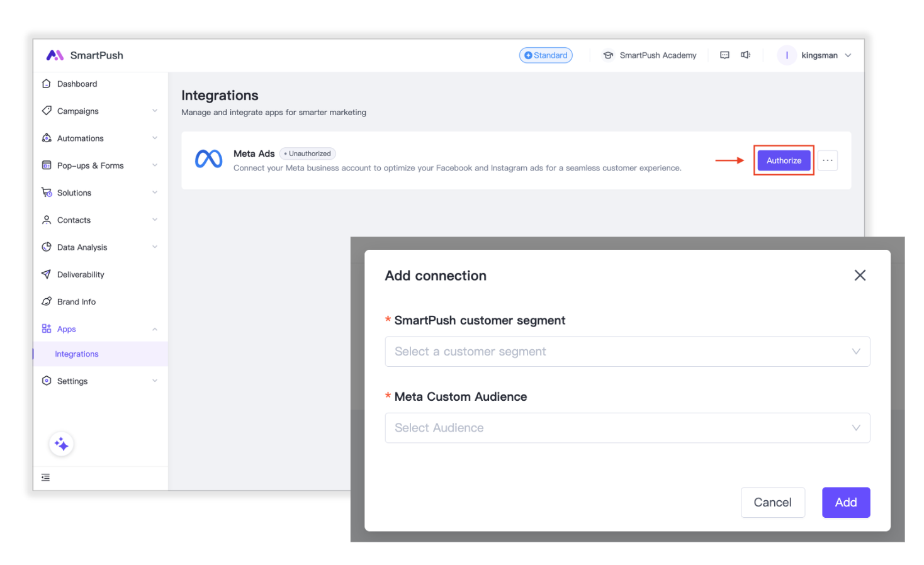Click the Add connection dialog title

[x=436, y=276]
